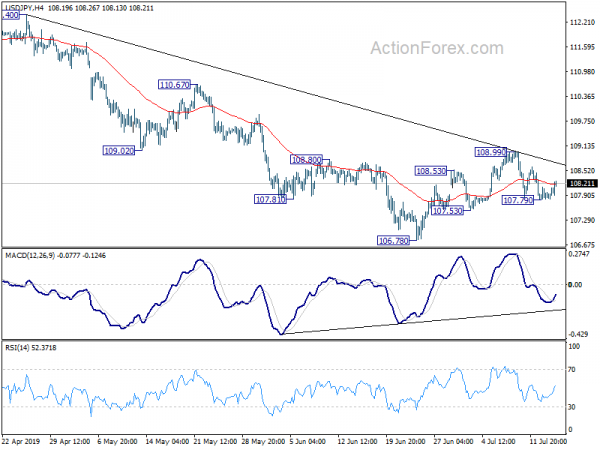Click the 14 May 04:00 date label
600x450 pixels.
click(167, 441)
